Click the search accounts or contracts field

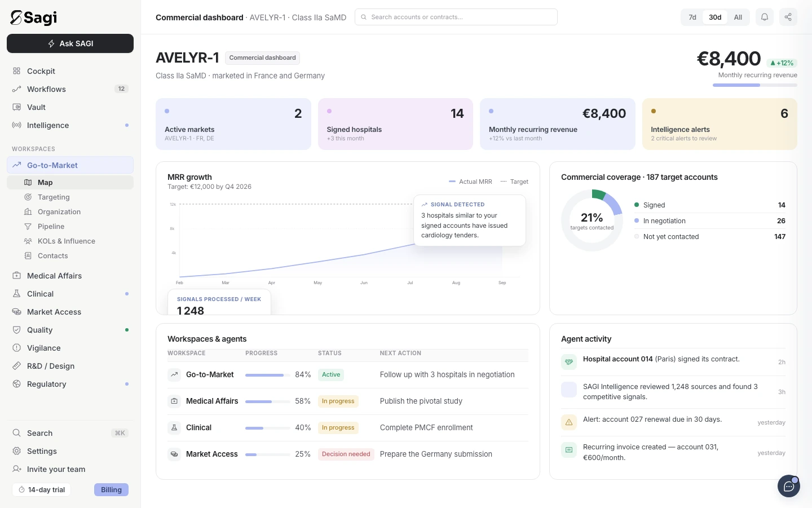click(x=456, y=17)
